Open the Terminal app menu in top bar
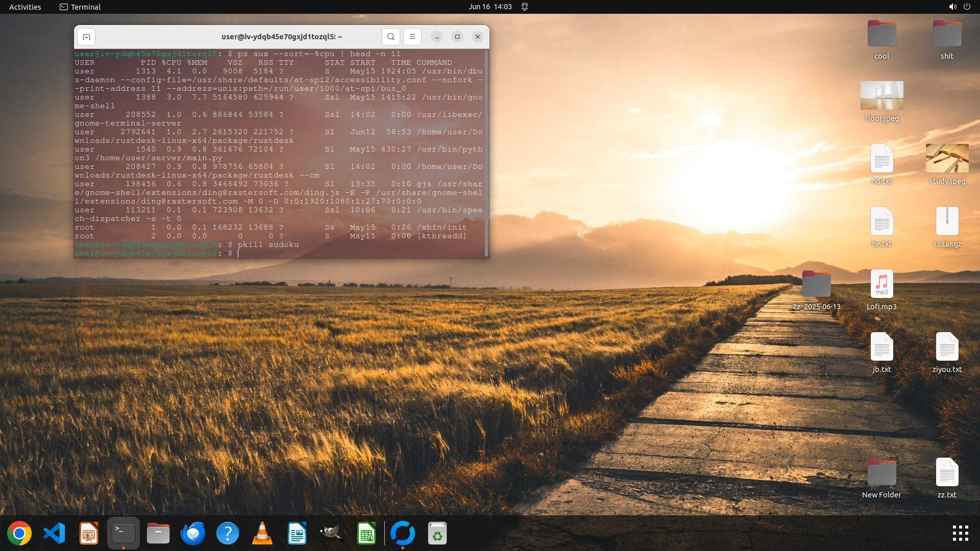The height and width of the screenshot is (551, 980). click(x=80, y=7)
